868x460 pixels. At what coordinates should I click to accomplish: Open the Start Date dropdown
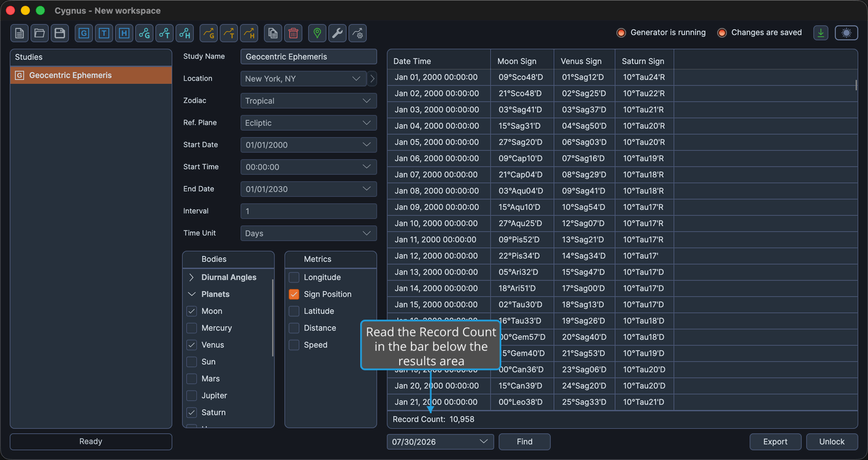(309, 145)
